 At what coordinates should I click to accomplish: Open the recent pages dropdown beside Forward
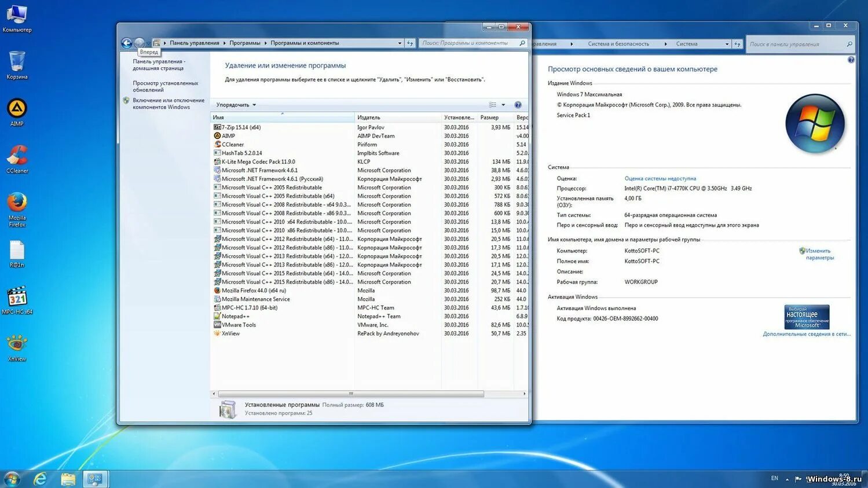tap(148, 43)
